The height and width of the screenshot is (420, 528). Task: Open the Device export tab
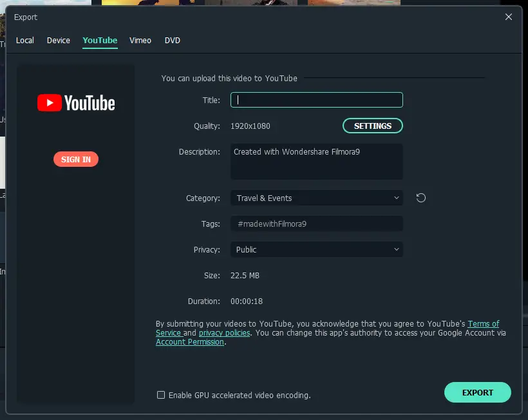click(x=59, y=41)
